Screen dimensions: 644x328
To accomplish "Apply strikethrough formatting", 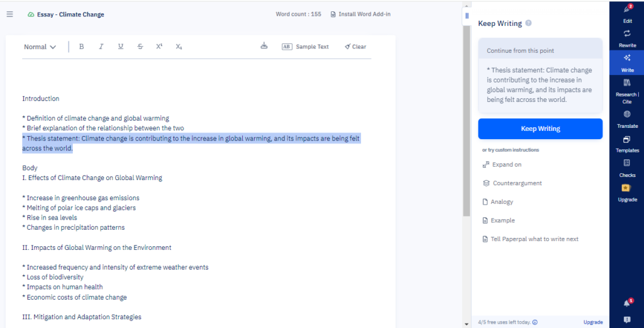I will 140,47.
